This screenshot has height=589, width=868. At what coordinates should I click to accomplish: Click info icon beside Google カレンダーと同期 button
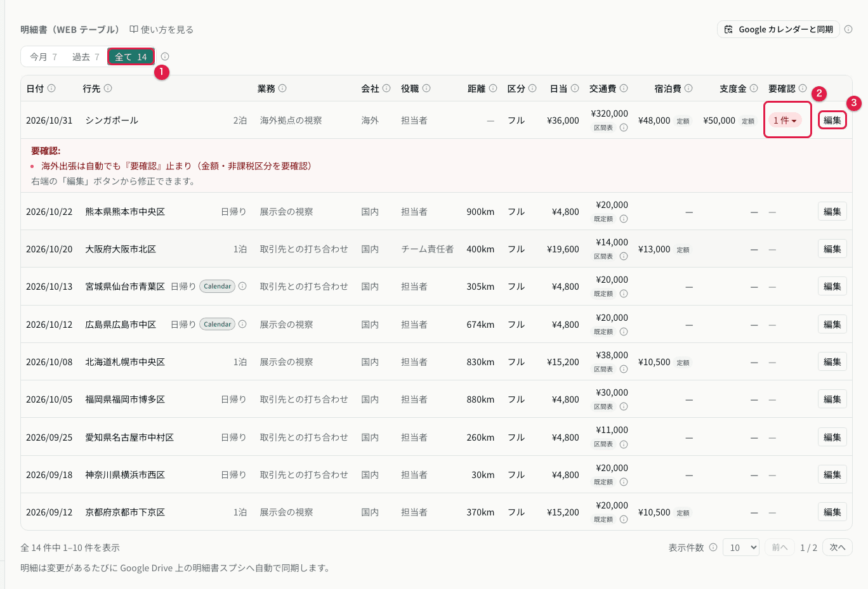click(848, 29)
